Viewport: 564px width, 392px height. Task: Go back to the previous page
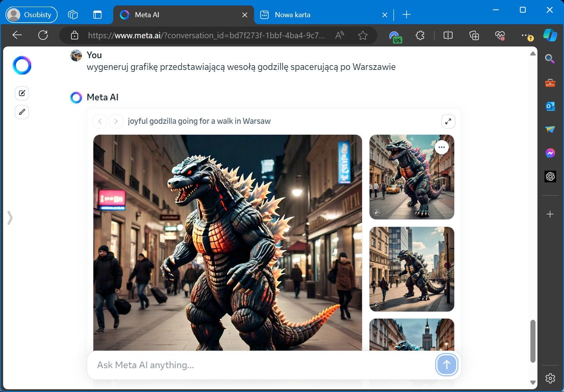coord(17,35)
